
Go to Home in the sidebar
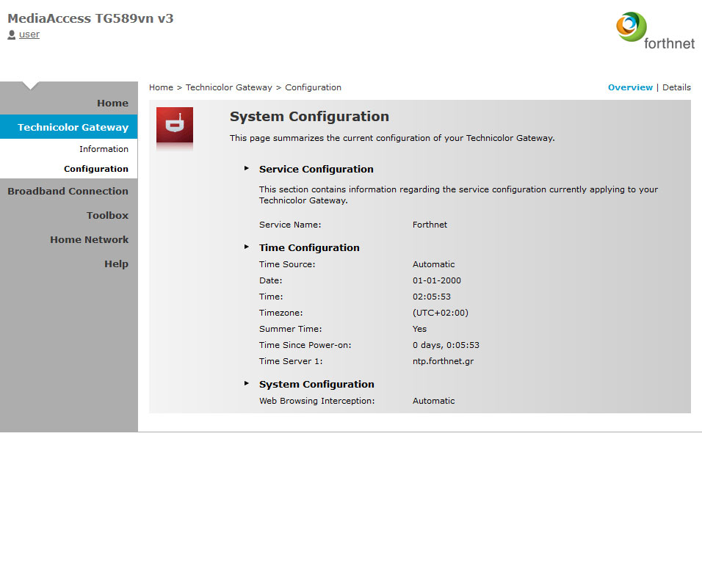point(112,103)
